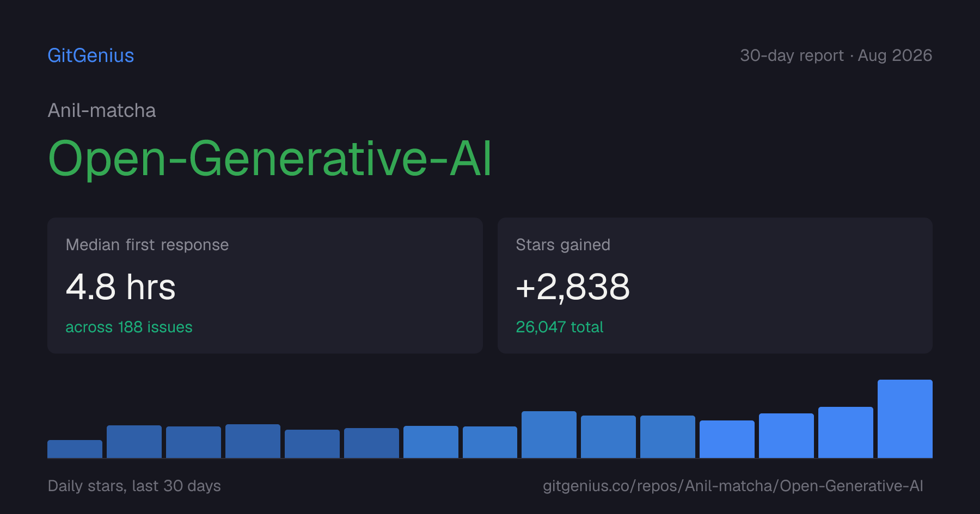Open the Open-Generative-AI repository title

coord(270,158)
